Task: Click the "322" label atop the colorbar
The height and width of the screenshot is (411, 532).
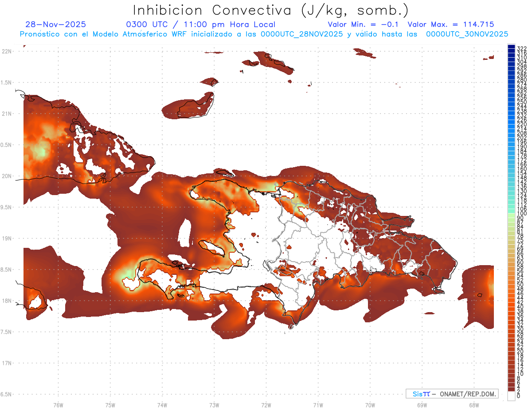Action: 522,48
